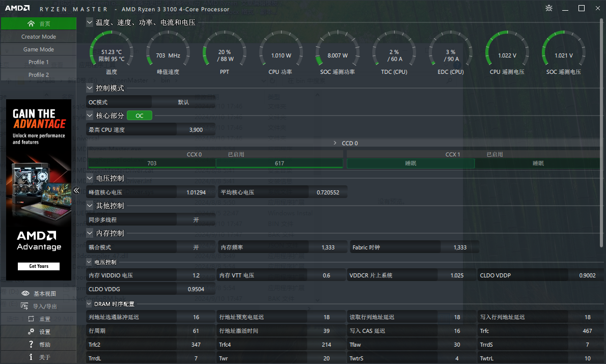Collapse the DRAM 时序配置 section

pyautogui.click(x=90, y=304)
